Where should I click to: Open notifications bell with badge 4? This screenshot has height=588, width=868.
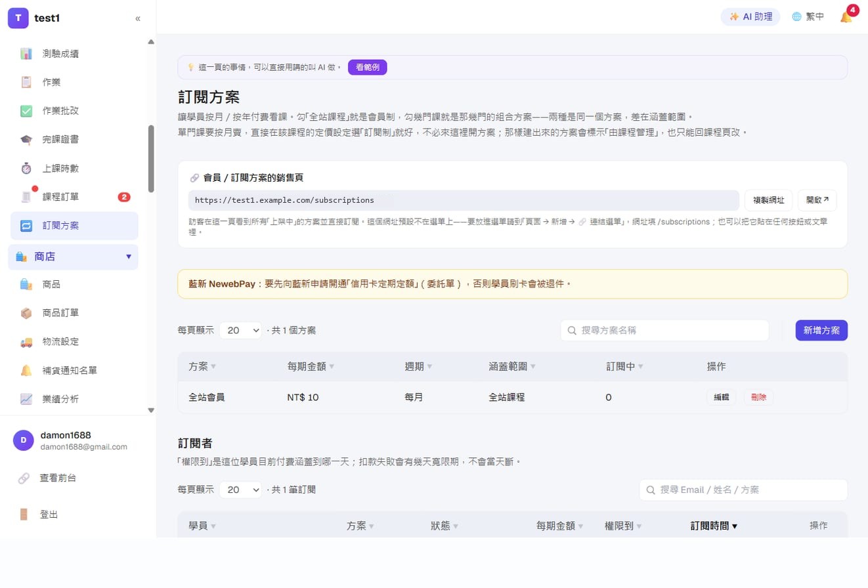coord(846,17)
